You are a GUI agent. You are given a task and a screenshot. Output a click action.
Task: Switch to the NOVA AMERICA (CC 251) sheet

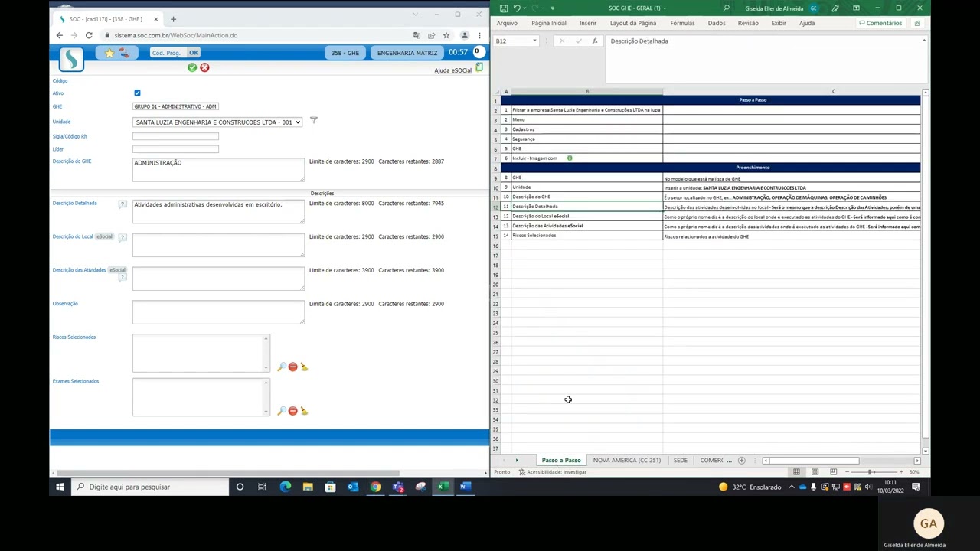point(626,460)
